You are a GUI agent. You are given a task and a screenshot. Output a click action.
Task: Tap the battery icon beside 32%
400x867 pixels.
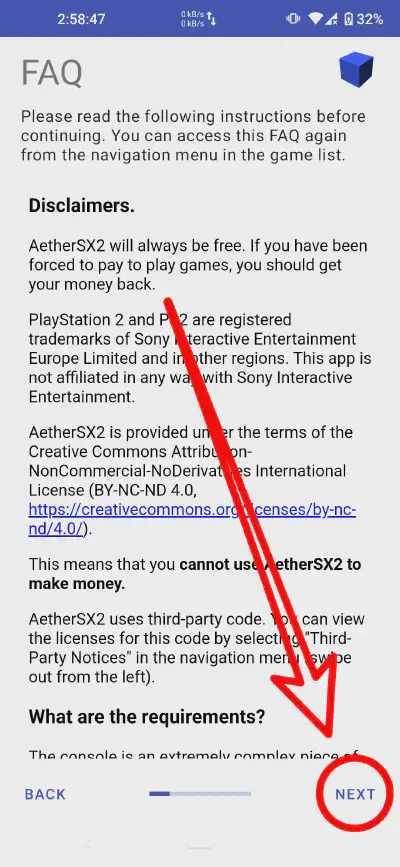pos(348,19)
